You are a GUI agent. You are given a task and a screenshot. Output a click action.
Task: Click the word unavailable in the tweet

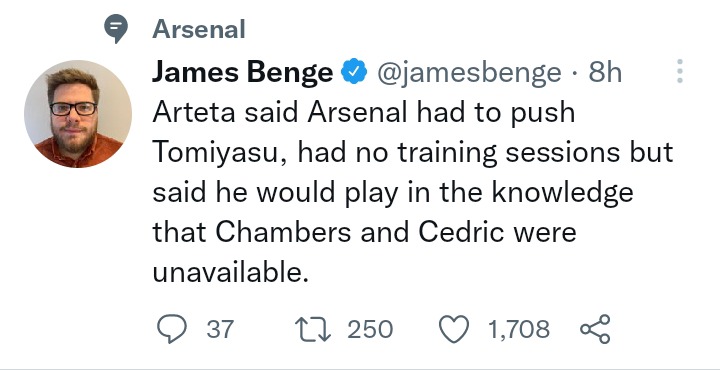(227, 272)
